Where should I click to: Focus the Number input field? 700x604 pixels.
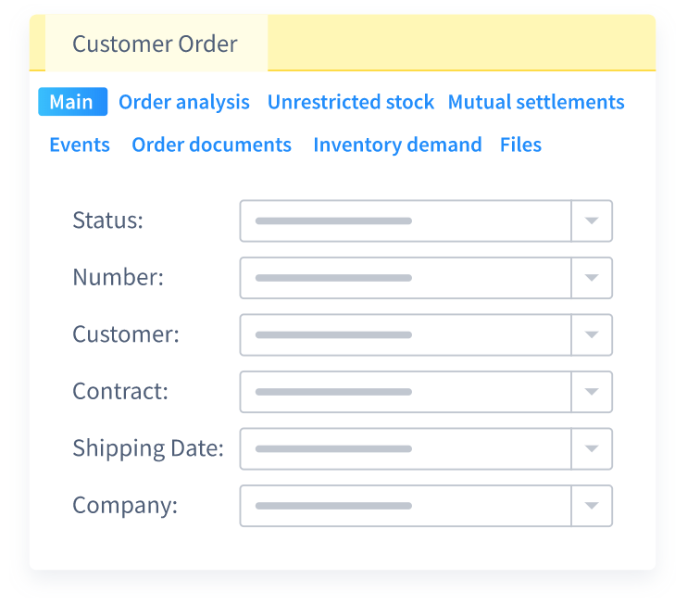pos(406,278)
